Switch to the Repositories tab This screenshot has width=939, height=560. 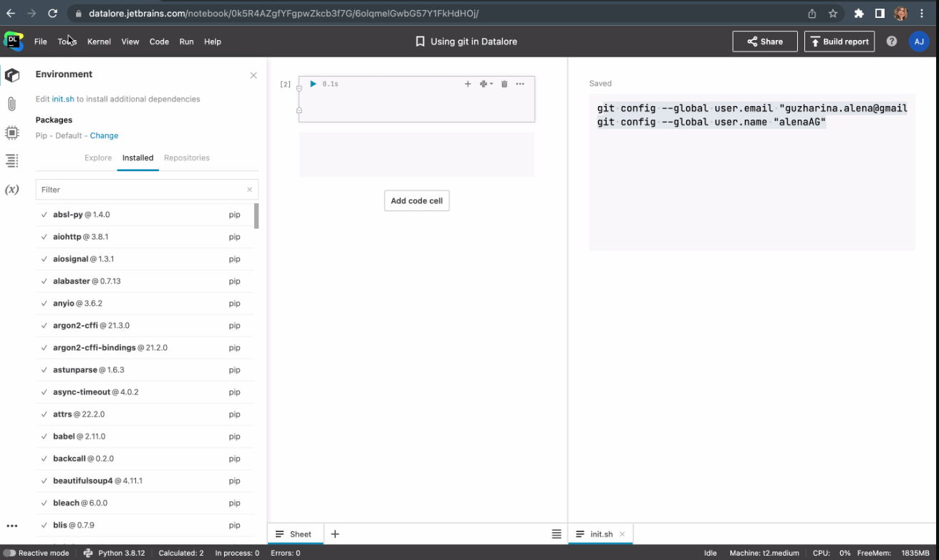click(x=186, y=158)
